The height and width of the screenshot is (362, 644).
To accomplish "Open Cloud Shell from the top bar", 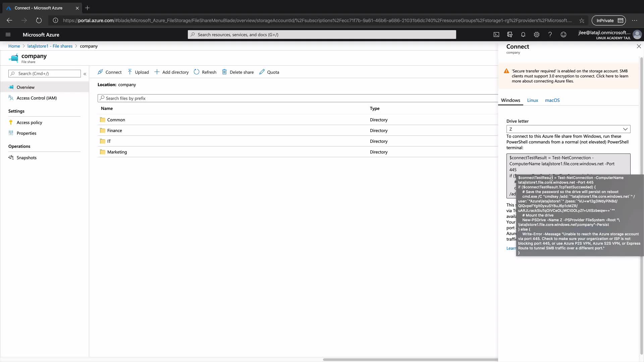I will click(x=496, y=35).
